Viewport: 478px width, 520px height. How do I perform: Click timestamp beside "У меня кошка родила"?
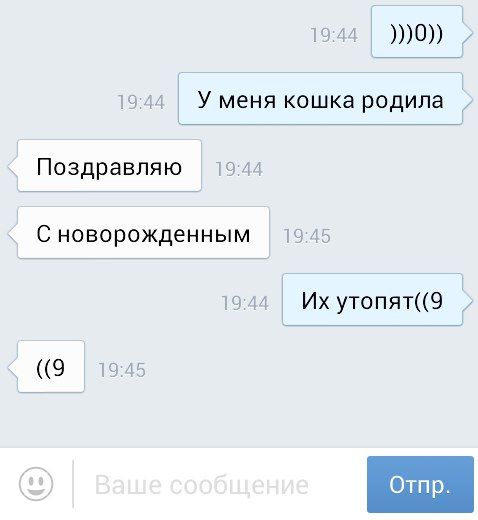click(x=141, y=102)
